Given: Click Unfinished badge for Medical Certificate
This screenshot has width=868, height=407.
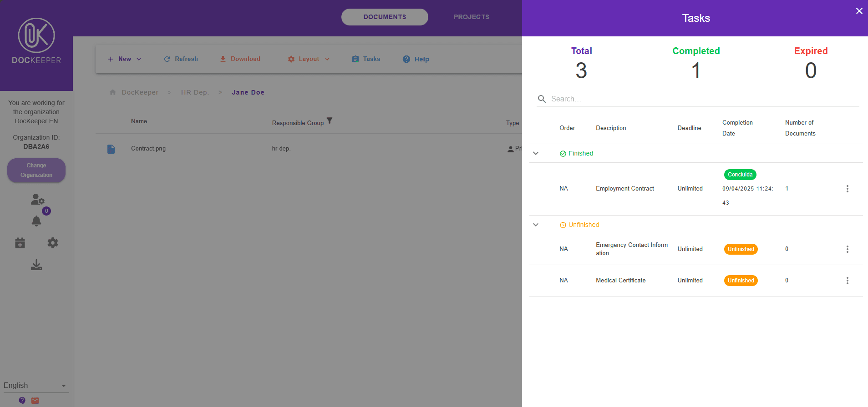Looking at the screenshot, I should [741, 281].
